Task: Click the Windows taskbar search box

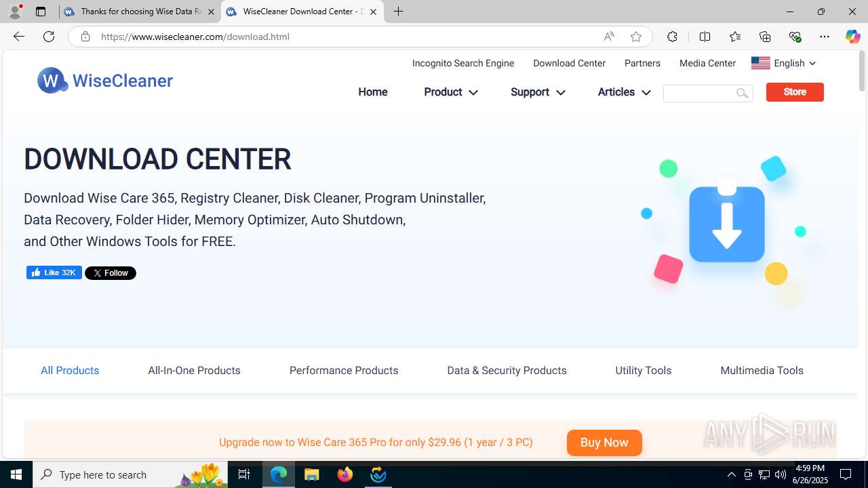Action: click(130, 474)
